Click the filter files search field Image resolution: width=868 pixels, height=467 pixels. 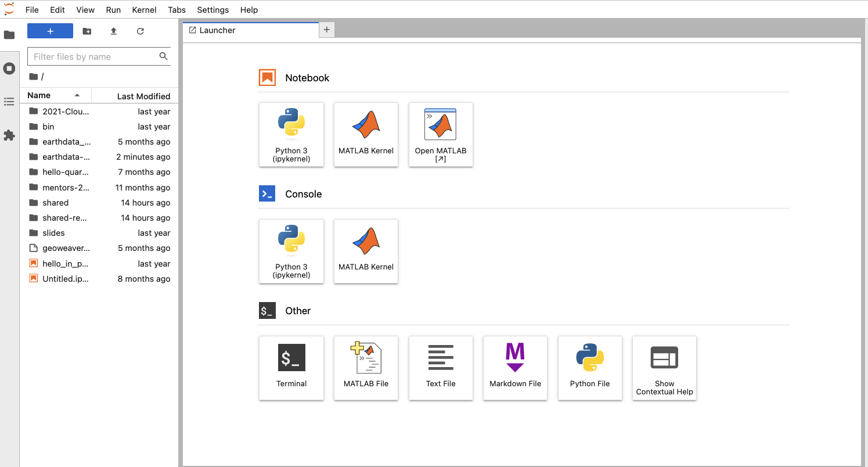[x=93, y=56]
